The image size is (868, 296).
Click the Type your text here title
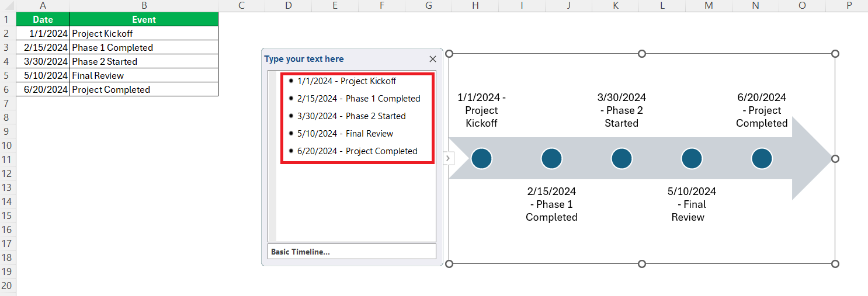(x=304, y=59)
